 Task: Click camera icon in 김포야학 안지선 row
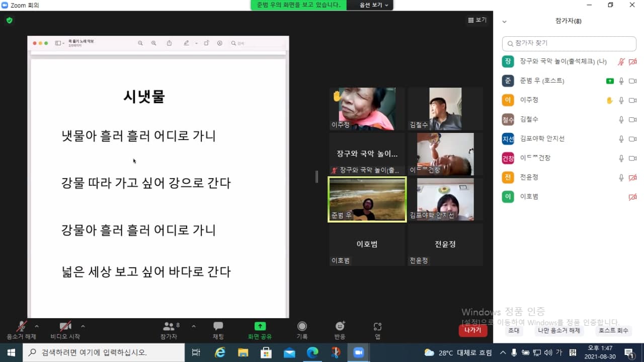633,139
